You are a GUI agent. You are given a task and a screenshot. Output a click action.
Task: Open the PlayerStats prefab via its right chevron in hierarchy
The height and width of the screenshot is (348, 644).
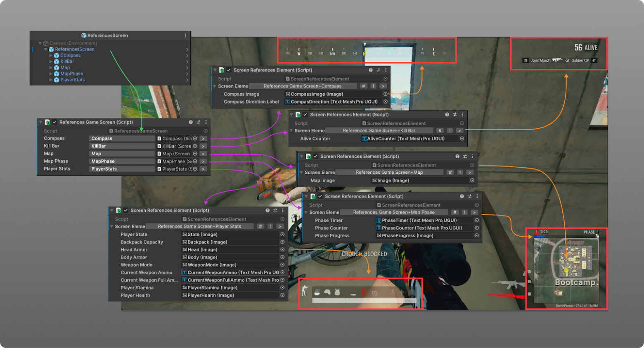point(187,80)
